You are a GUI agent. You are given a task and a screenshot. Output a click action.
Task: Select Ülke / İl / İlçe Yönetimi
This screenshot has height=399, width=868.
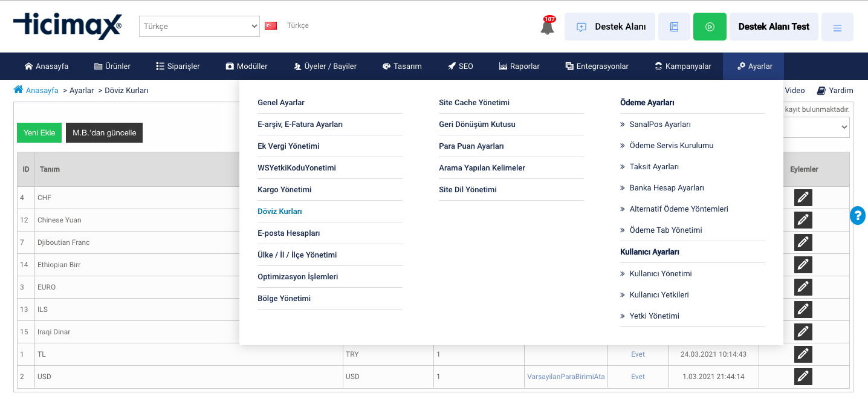coord(297,255)
